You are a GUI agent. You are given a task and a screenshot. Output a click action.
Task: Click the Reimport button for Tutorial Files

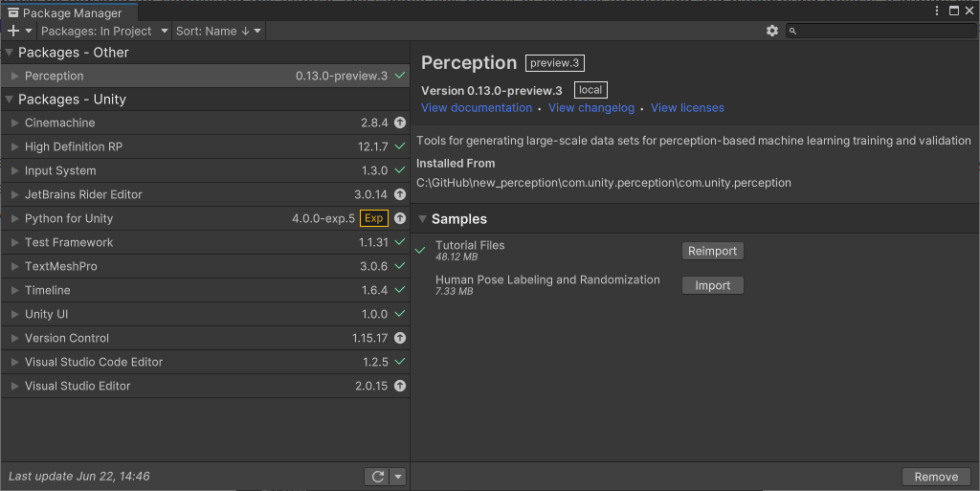pos(712,251)
